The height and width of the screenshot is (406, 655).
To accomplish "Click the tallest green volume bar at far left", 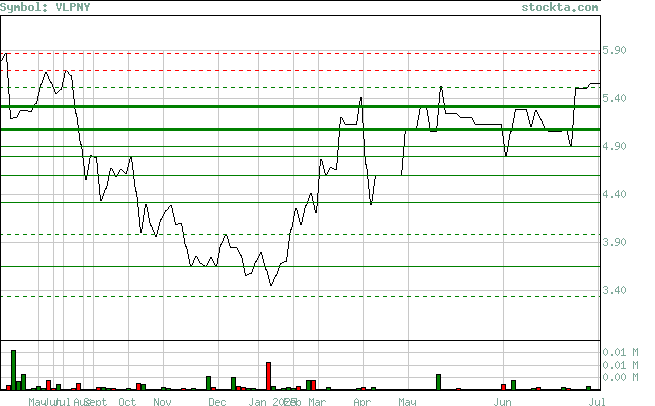I will click(13, 370).
